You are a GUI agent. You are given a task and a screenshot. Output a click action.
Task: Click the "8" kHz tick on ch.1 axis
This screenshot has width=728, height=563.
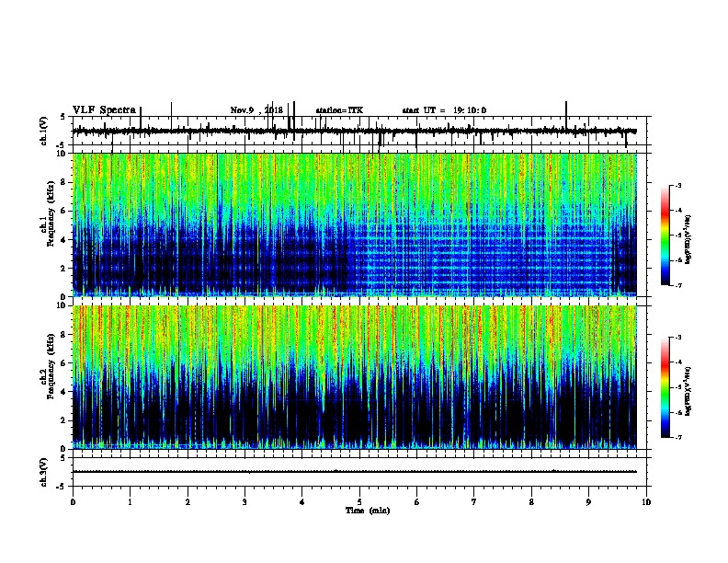64,182
